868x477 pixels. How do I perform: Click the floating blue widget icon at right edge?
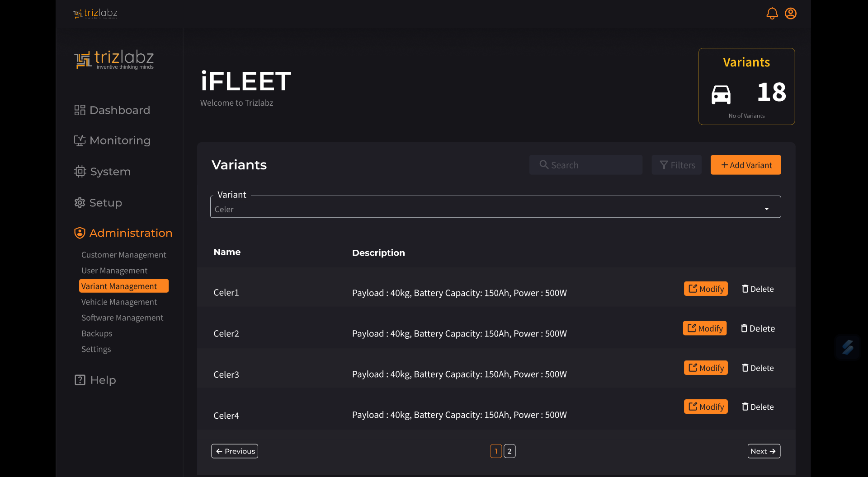847,347
